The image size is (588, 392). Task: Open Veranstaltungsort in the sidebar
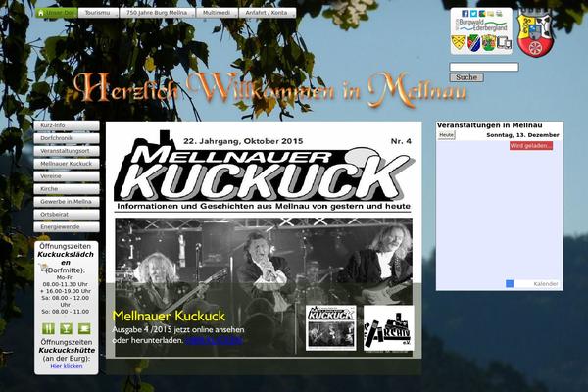pyautogui.click(x=67, y=151)
